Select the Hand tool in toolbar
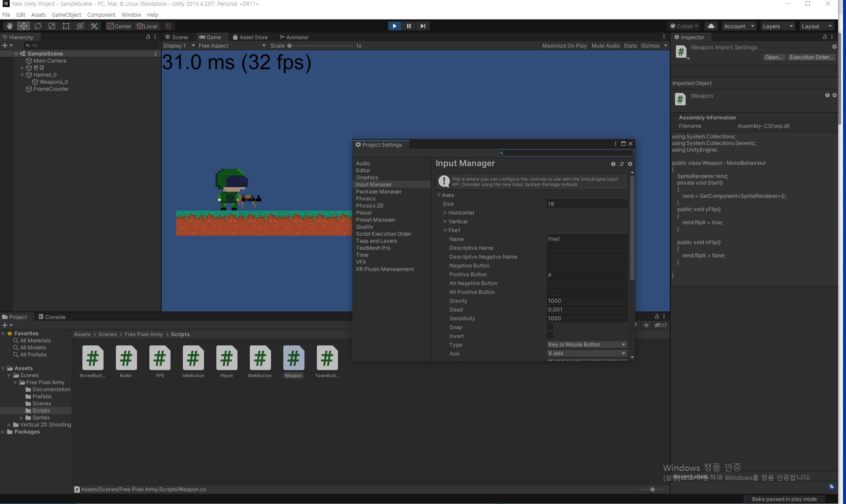 [x=9, y=26]
